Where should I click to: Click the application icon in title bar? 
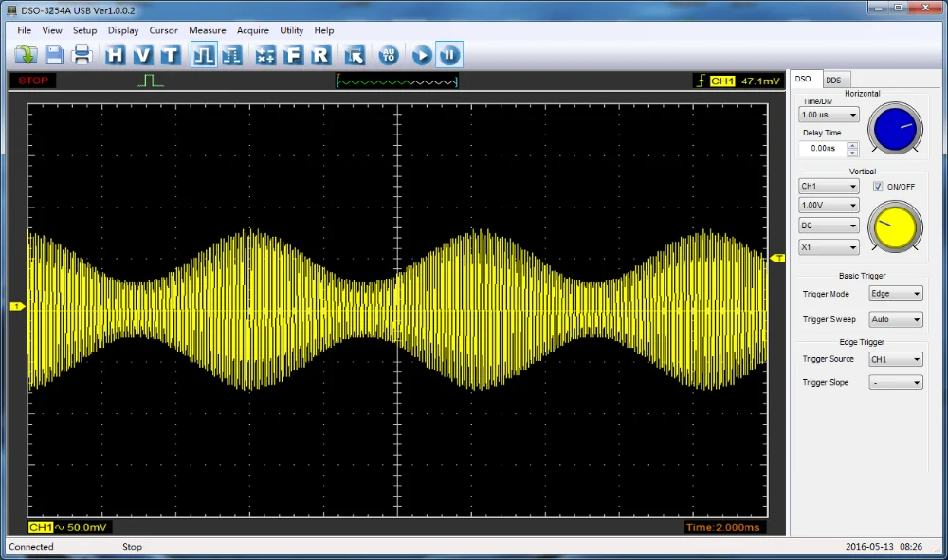[x=11, y=10]
